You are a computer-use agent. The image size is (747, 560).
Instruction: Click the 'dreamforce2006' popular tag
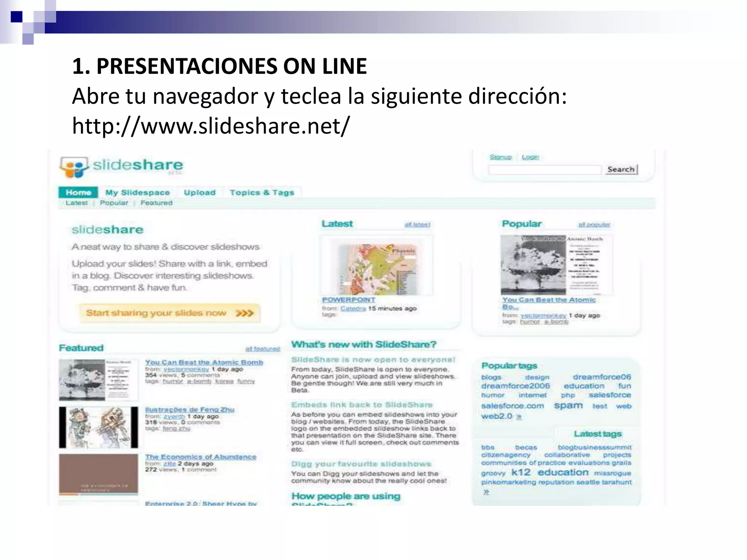pos(515,386)
